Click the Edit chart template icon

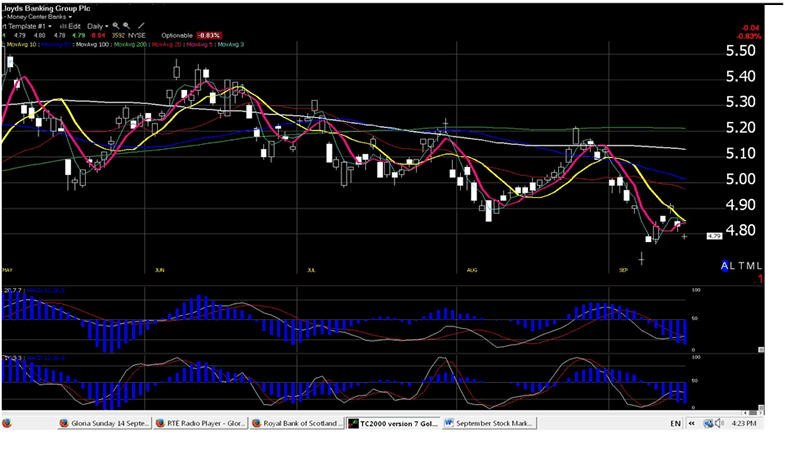tap(67, 25)
